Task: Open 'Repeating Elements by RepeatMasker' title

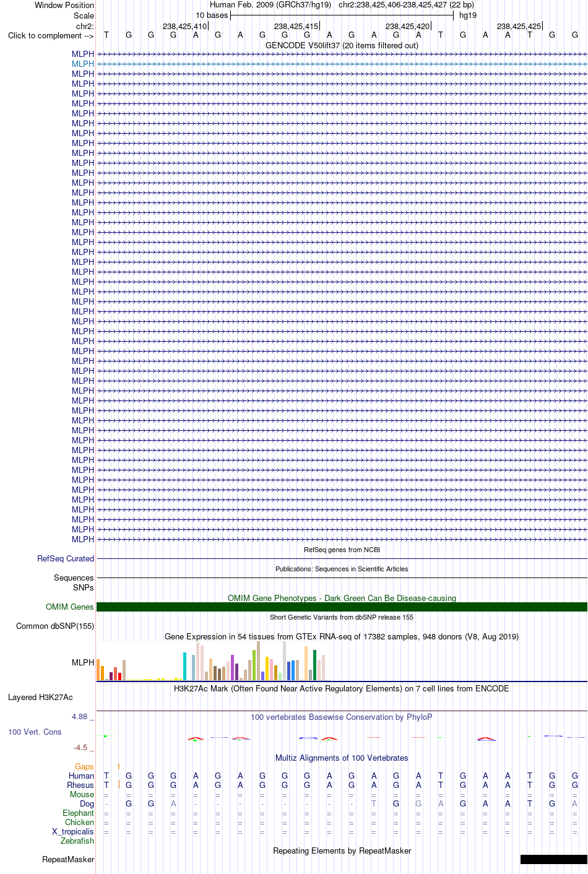Action: pos(342,850)
